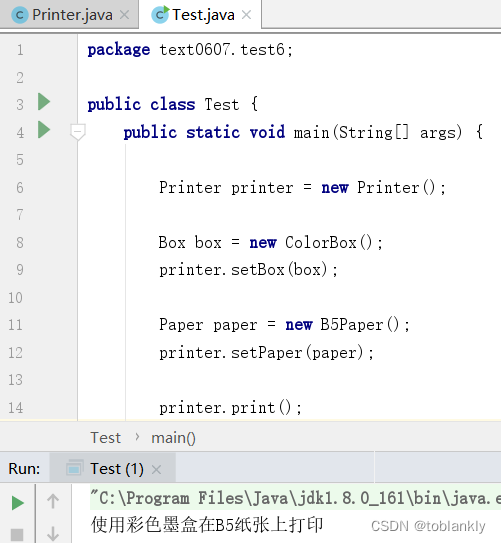
Task: Switch to the Printer.java tab
Action: [69, 15]
